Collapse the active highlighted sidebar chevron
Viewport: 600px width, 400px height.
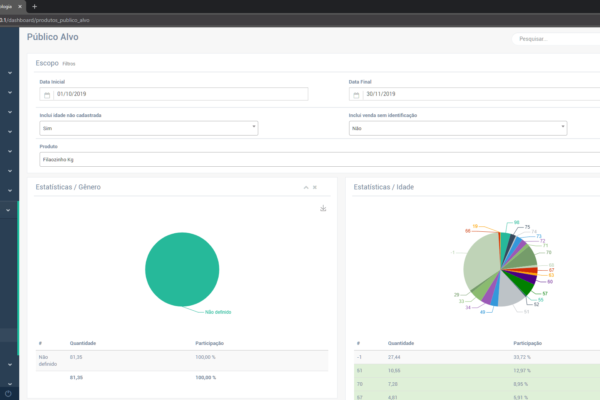pyautogui.click(x=8, y=210)
